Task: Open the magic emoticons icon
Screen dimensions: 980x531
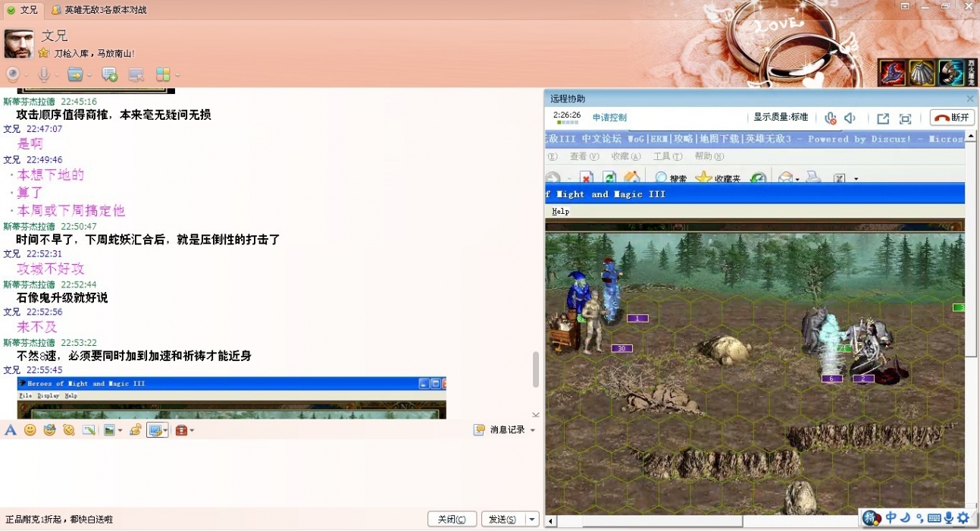Action: (x=49, y=430)
